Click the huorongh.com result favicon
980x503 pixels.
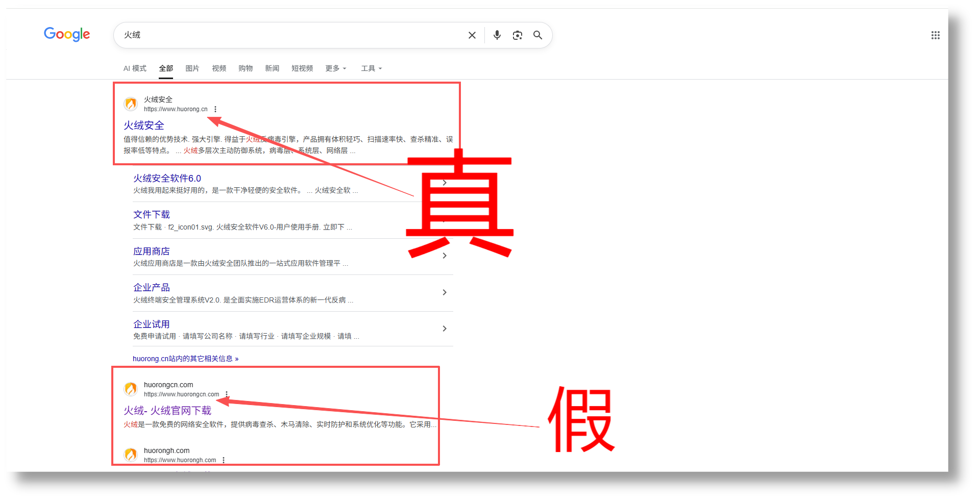point(131,455)
